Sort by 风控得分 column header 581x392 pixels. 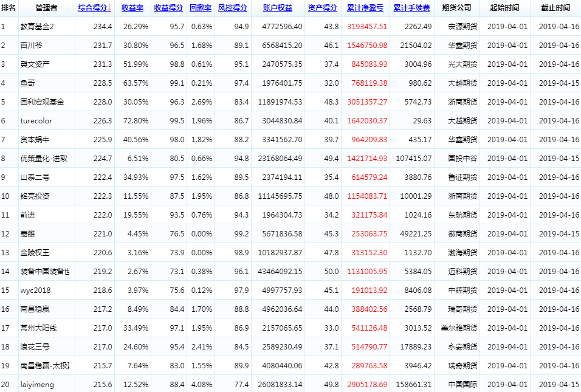pos(233,8)
